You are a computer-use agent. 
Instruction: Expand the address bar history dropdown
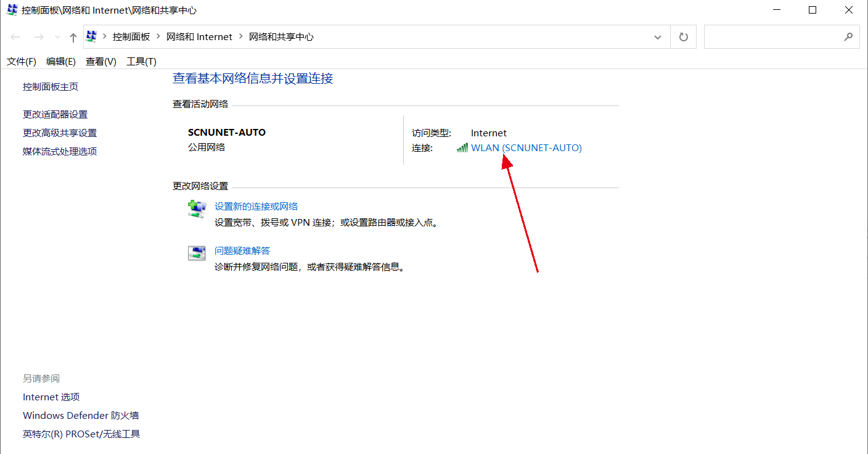(x=658, y=37)
